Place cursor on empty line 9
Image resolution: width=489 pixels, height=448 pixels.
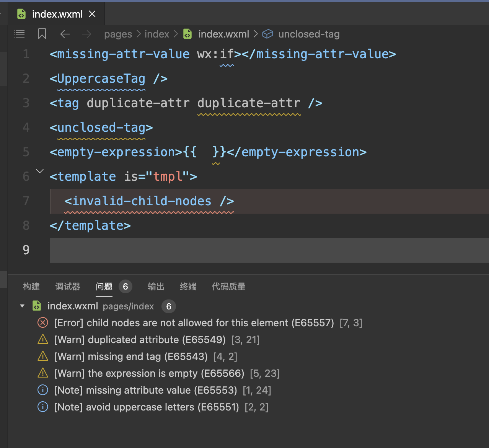pos(269,250)
